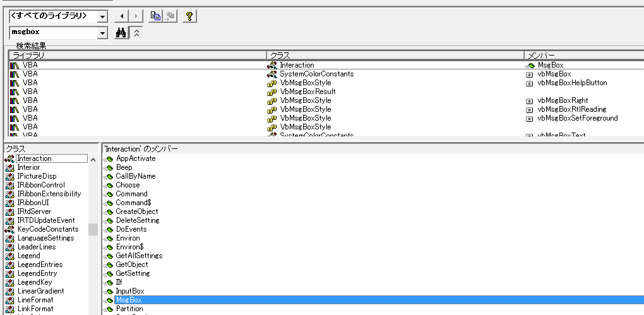Click Interaction class in the search results

(x=297, y=65)
